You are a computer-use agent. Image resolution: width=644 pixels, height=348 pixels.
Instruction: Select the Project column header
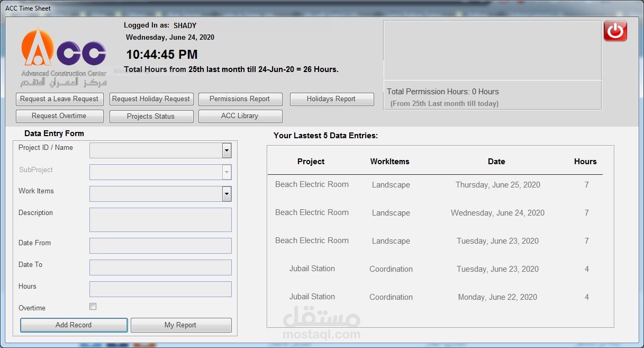[x=311, y=162]
